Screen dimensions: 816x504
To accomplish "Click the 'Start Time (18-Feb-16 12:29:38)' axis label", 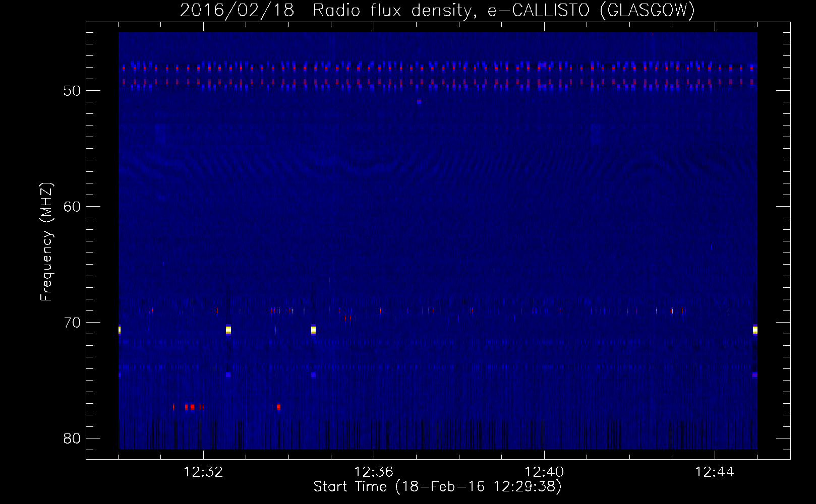I will point(437,487).
